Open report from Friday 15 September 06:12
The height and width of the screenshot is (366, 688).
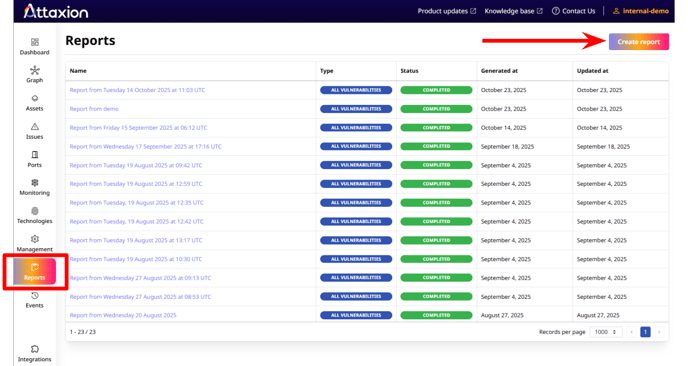(x=138, y=128)
